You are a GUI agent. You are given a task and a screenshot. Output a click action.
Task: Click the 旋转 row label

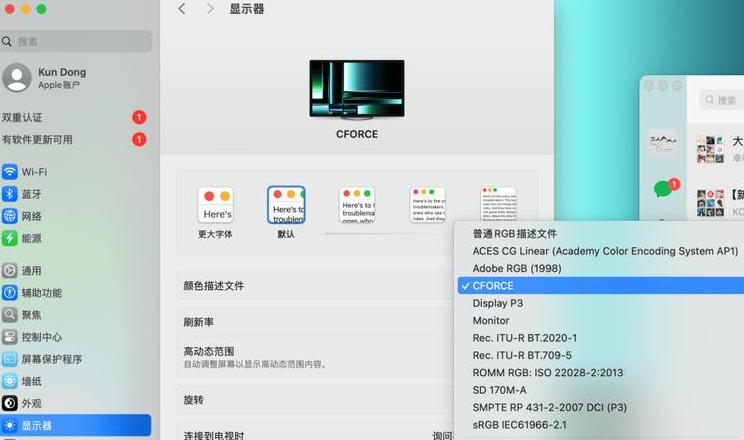[194, 400]
